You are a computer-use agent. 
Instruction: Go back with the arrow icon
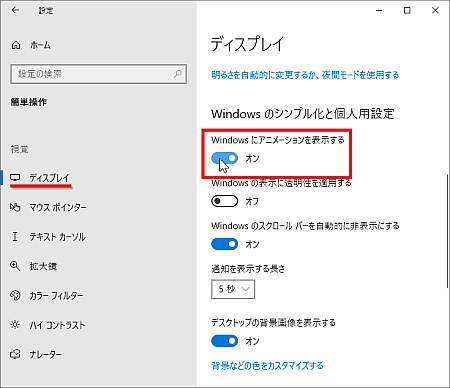[x=15, y=10]
